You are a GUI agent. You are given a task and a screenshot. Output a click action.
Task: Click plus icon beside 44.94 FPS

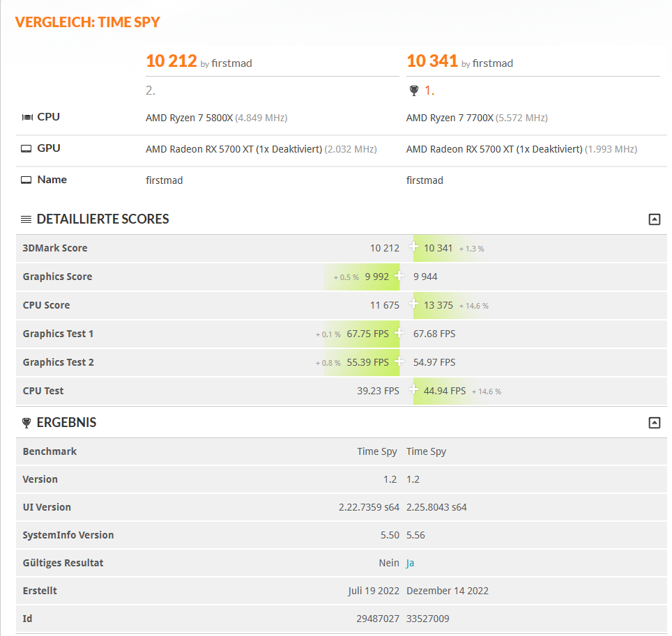coord(413,389)
